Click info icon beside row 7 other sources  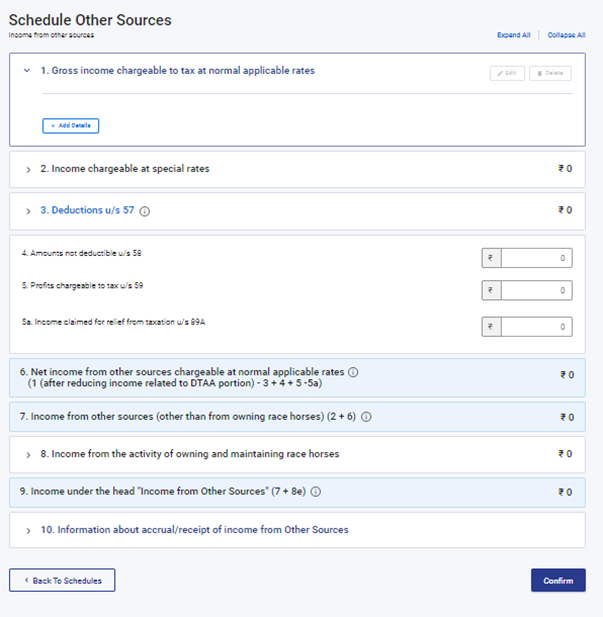(366, 417)
